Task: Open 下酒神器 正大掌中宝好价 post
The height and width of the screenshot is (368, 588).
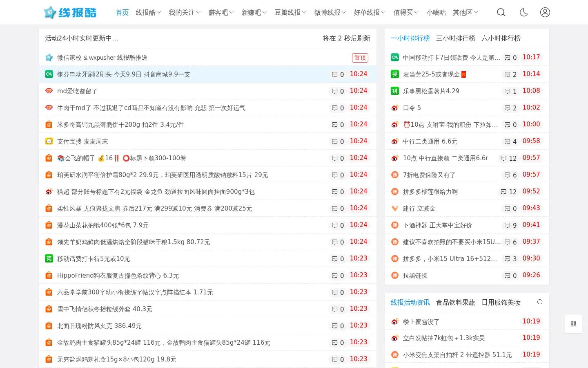Action: coord(437,225)
